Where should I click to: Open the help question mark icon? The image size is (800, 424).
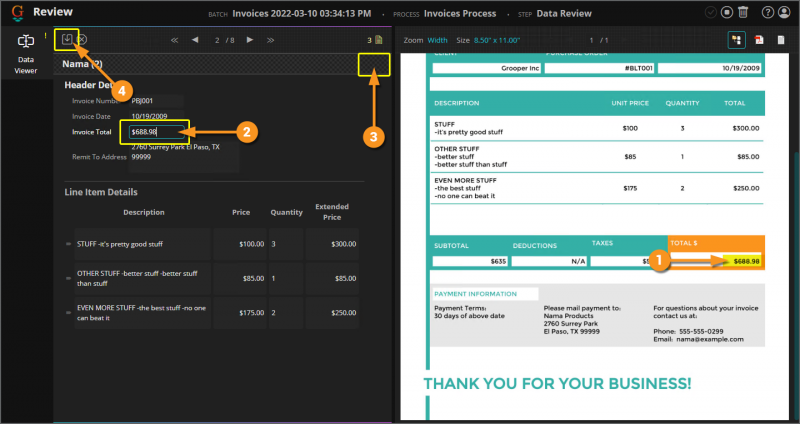click(x=767, y=12)
